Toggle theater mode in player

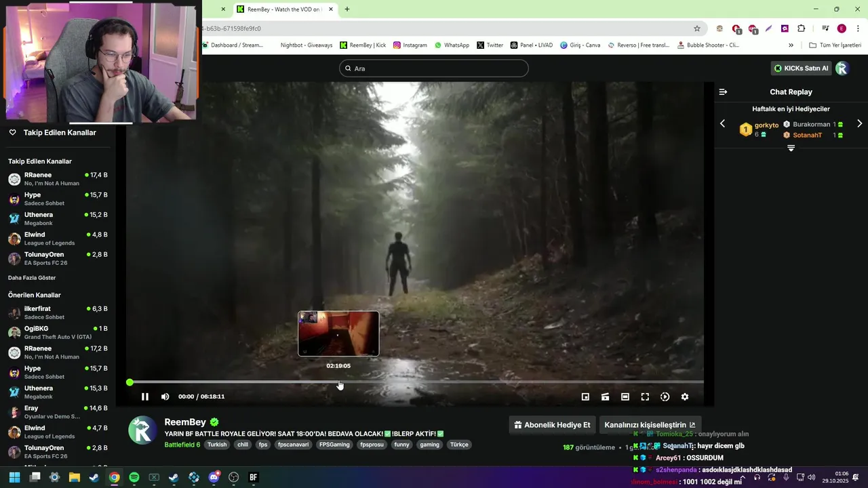point(625,396)
